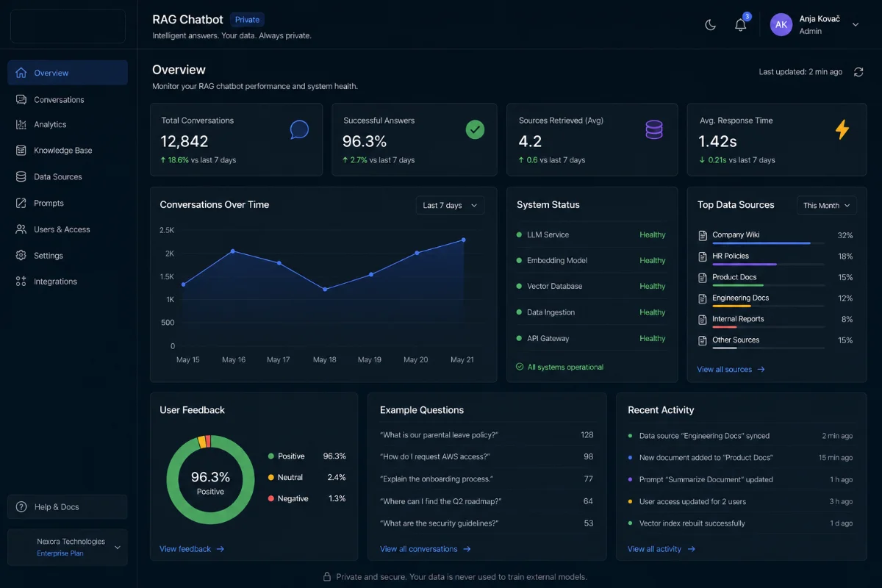Image resolution: width=882 pixels, height=588 pixels.
Task: Click the chat bubble icon on Total Conversations card
Action: pos(299,130)
